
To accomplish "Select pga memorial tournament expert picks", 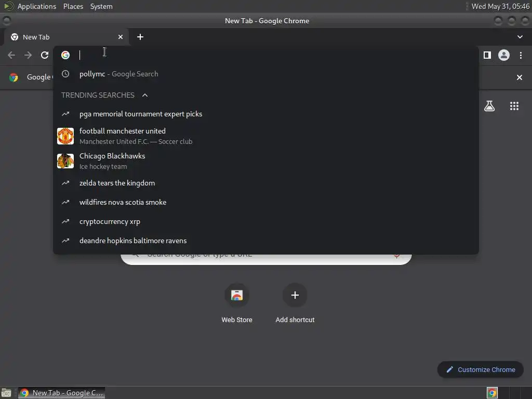I will [x=265, y=114].
